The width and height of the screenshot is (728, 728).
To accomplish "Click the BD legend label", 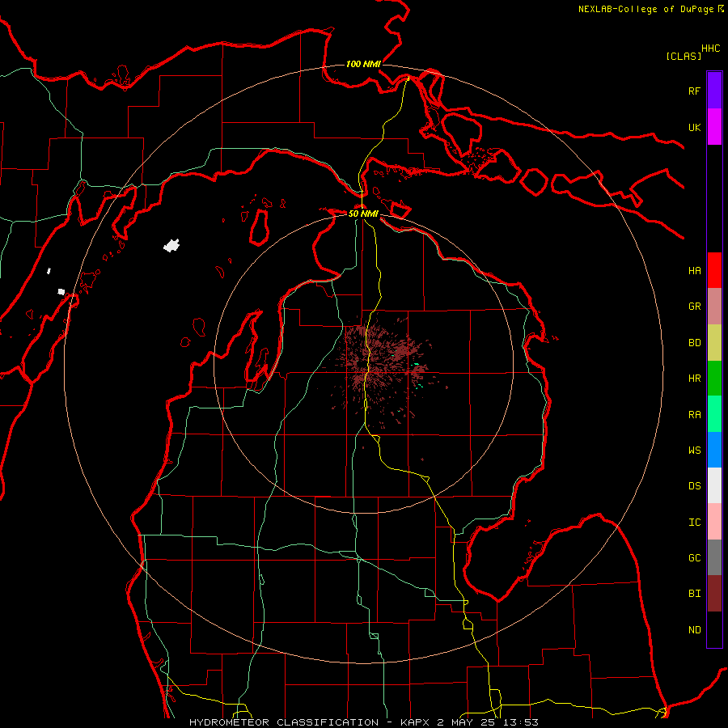I will tap(694, 343).
